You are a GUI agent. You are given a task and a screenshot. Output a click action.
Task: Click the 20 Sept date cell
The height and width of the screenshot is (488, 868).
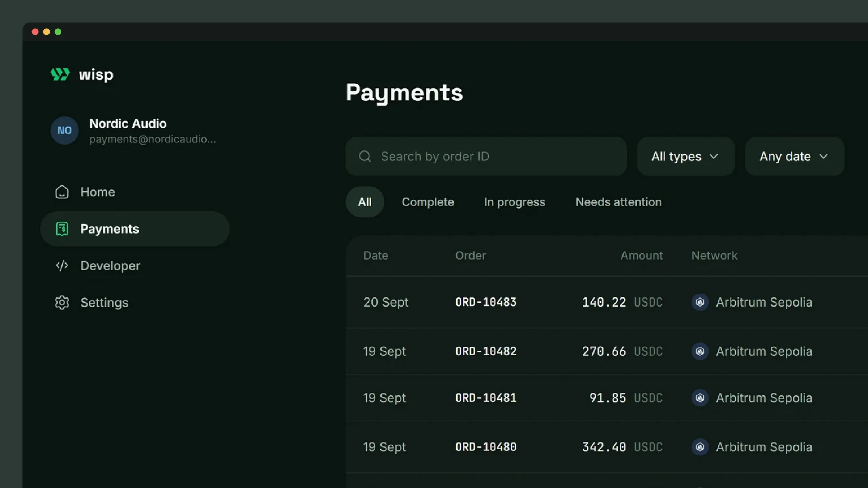[x=386, y=302]
